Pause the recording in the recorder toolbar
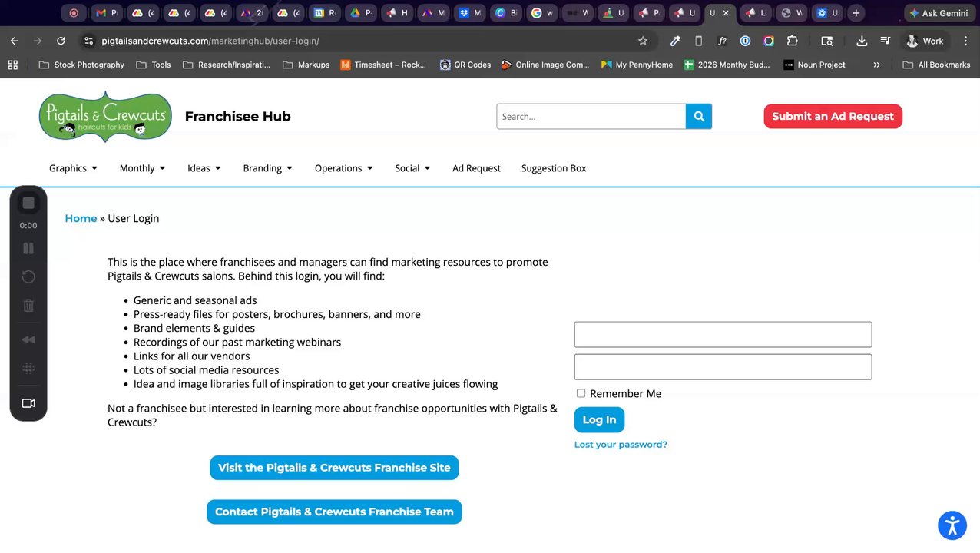This screenshot has height=553, width=980. [x=28, y=248]
